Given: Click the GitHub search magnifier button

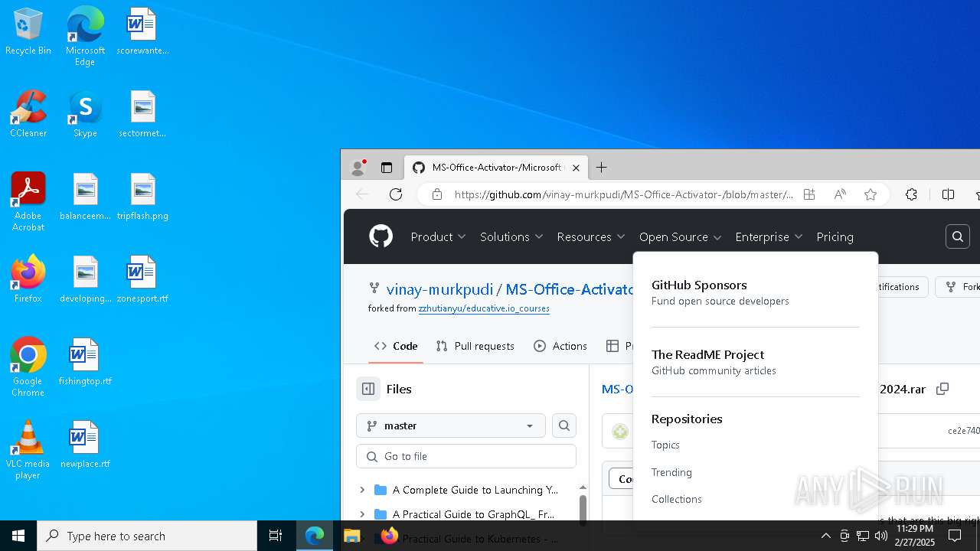Looking at the screenshot, I should pos(958,237).
